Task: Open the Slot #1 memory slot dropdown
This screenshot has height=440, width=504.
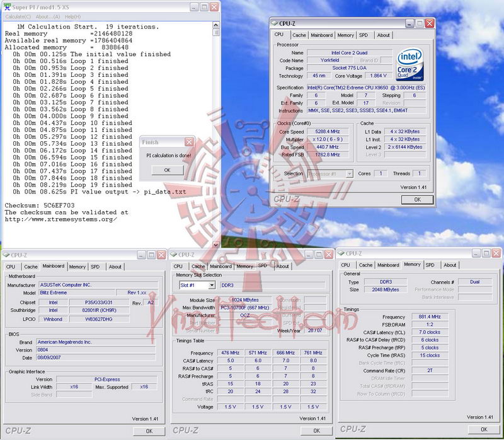Action: pos(212,285)
